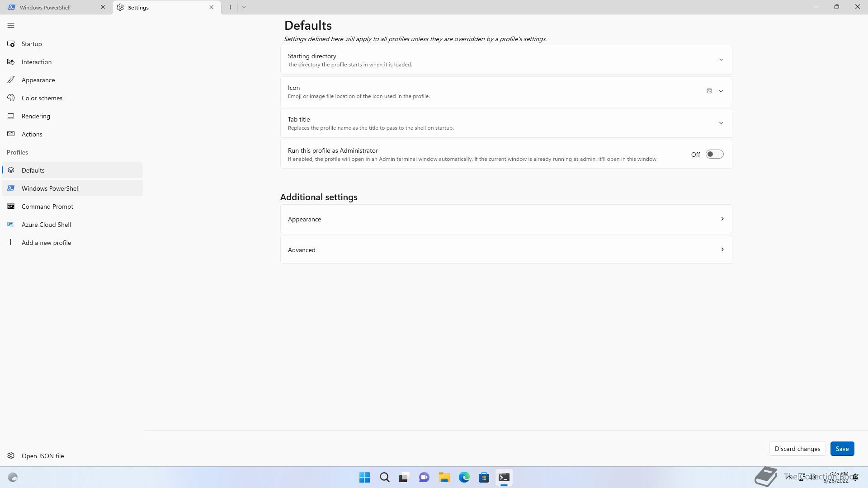Open Rendering settings page
Viewport: 868px width, 488px height.
tap(72, 116)
